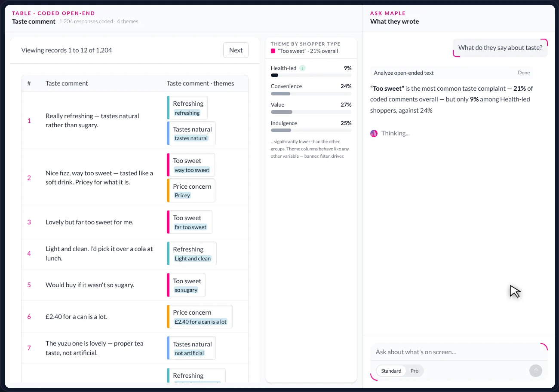Go to Next page of records
The height and width of the screenshot is (392, 559).
(236, 50)
